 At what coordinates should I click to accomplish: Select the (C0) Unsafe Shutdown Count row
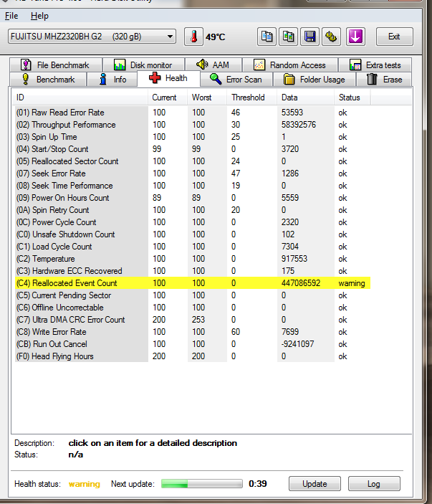tap(193, 234)
